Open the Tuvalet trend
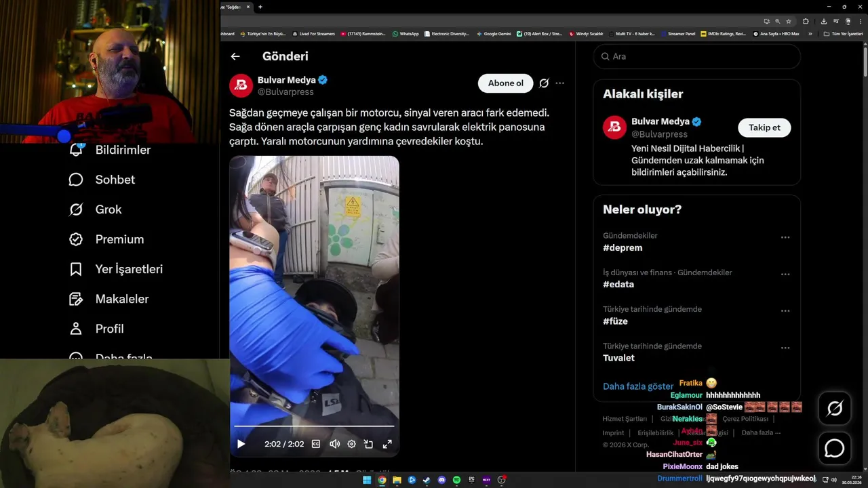This screenshot has height=488, width=868. (618, 358)
